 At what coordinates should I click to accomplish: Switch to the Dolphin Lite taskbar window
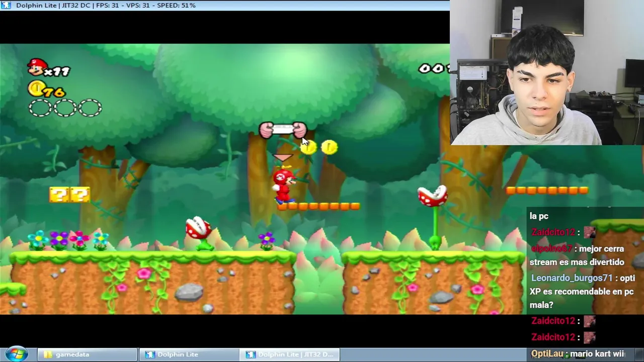[x=189, y=354]
